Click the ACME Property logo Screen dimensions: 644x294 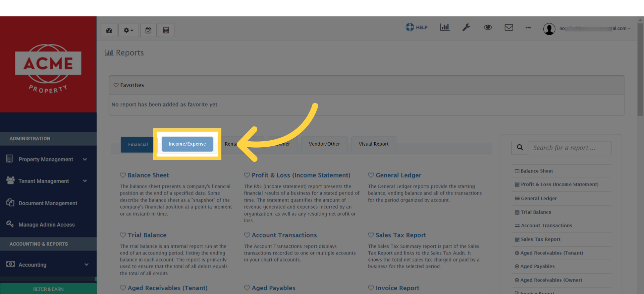[48, 69]
